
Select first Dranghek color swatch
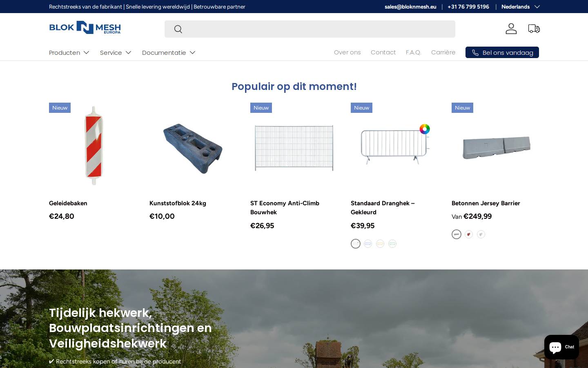point(356,244)
